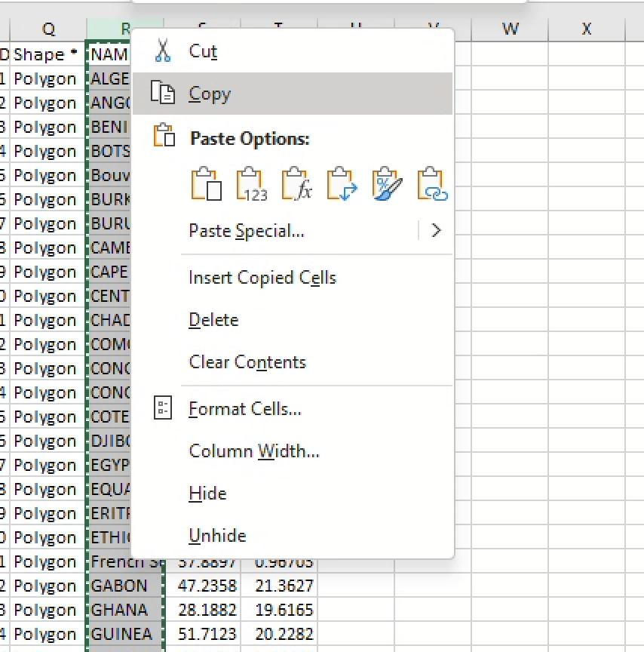Select Delete in the context menu

(213, 320)
